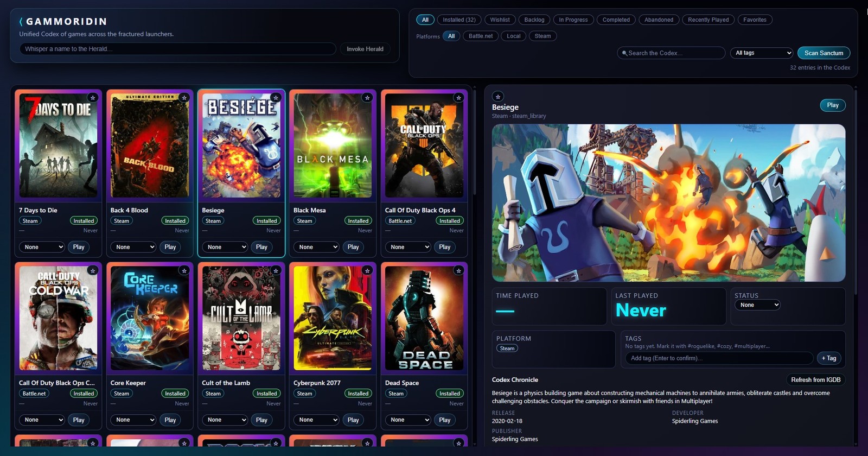Mark Black Mesa as favorite via star
This screenshot has height=456, width=868.
(367, 98)
